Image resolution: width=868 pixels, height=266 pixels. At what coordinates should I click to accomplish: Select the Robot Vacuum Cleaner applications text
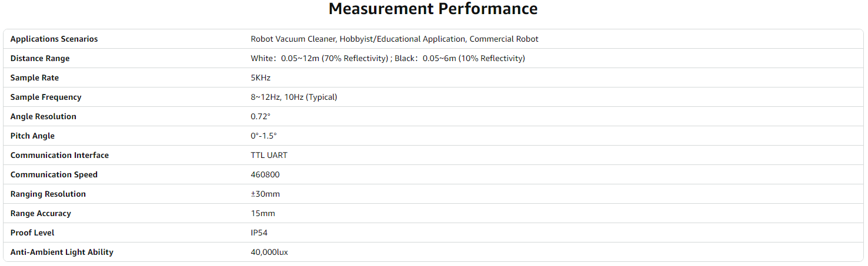pyautogui.click(x=394, y=39)
